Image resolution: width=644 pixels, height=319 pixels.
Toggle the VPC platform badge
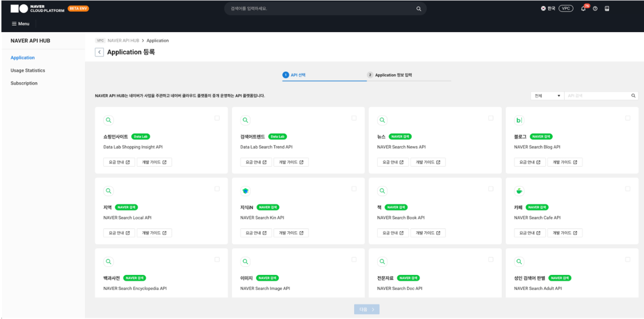tap(566, 8)
